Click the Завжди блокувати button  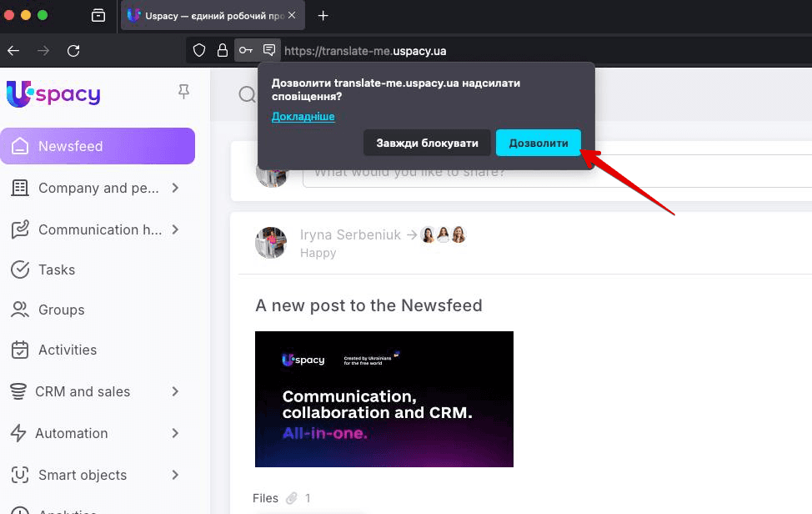(x=427, y=143)
